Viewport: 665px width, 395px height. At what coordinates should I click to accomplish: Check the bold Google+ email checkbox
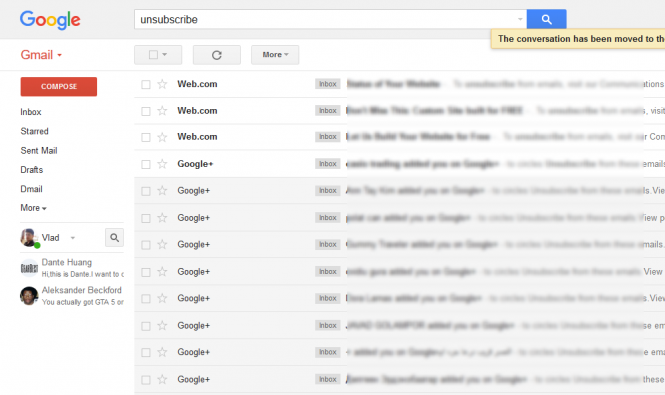pyautogui.click(x=145, y=164)
